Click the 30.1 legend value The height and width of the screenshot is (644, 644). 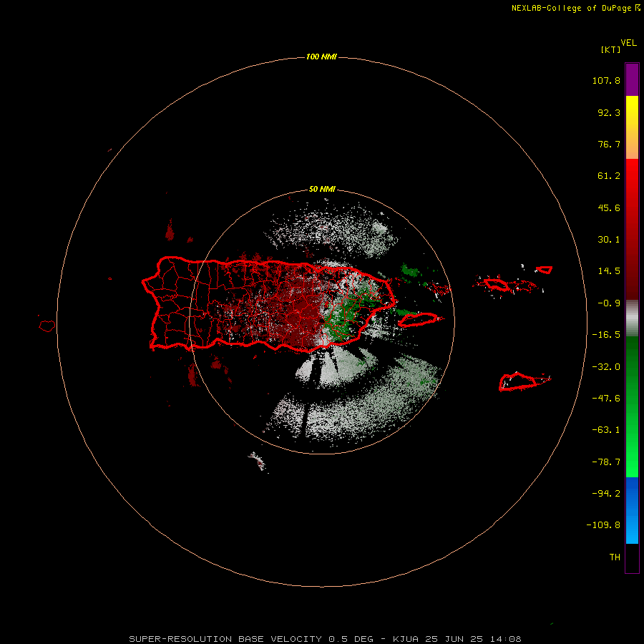click(609, 240)
